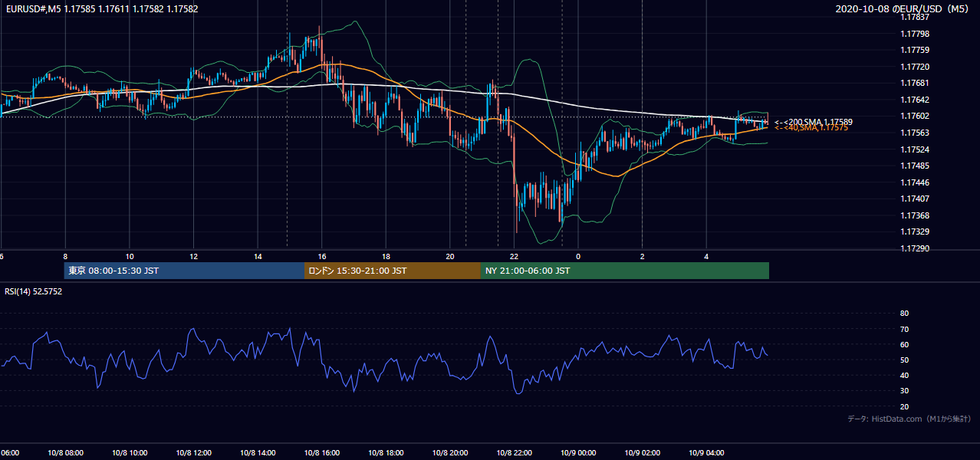Click bottom axis date 10/8 20:00

click(450, 452)
